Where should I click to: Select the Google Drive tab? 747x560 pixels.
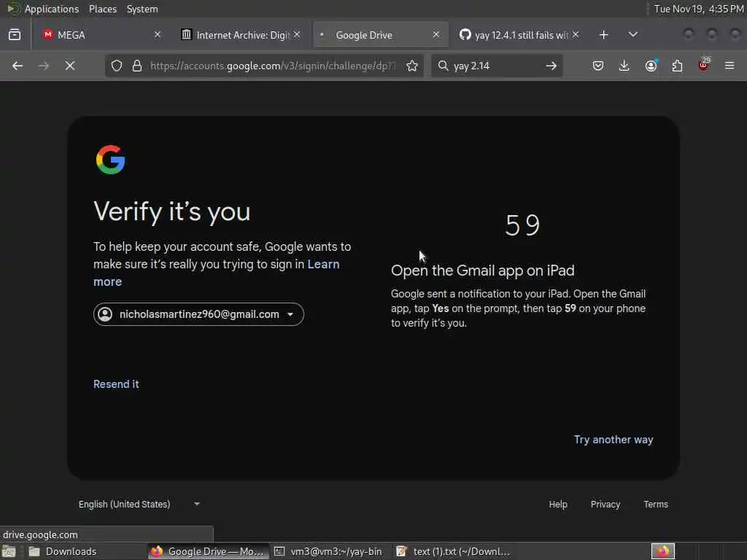380,35
